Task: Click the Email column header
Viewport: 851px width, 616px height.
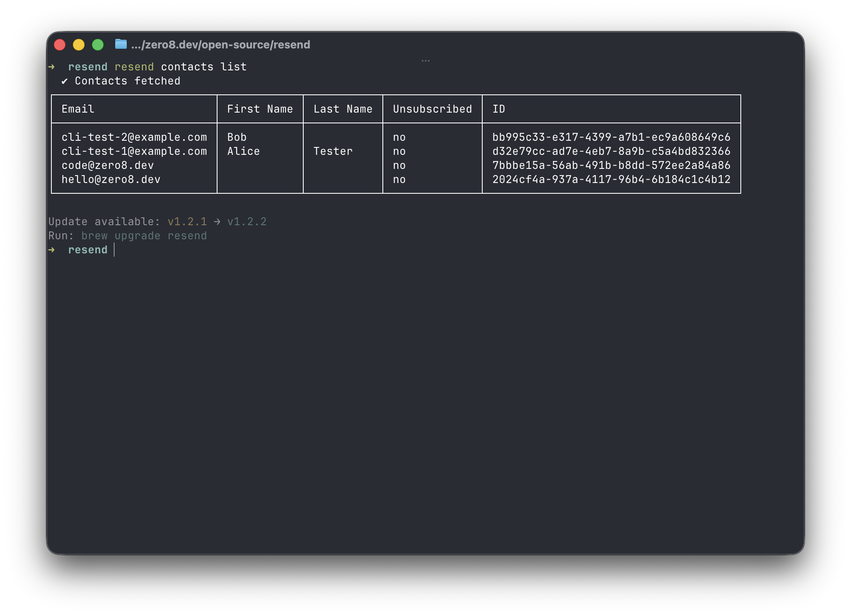Action: click(78, 109)
